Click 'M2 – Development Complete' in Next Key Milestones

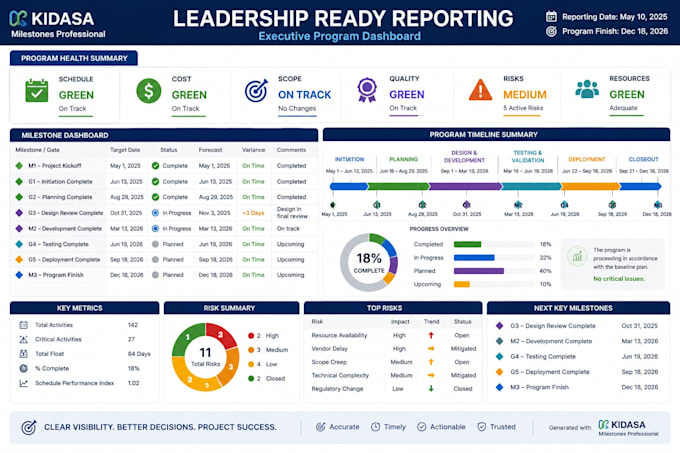click(x=551, y=341)
